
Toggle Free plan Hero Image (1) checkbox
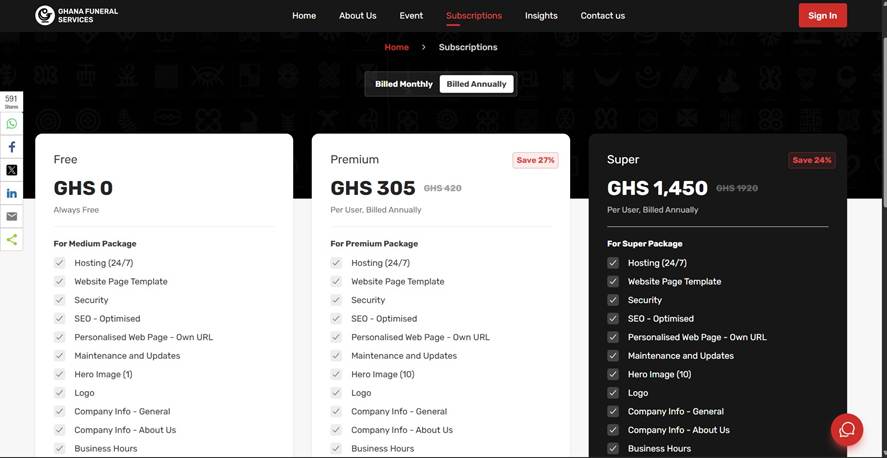59,374
